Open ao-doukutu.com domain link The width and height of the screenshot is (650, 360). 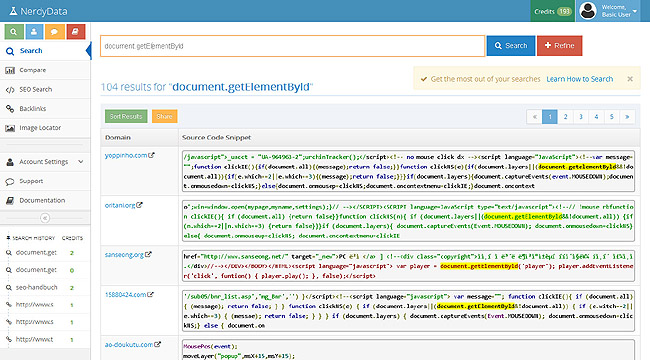129,345
